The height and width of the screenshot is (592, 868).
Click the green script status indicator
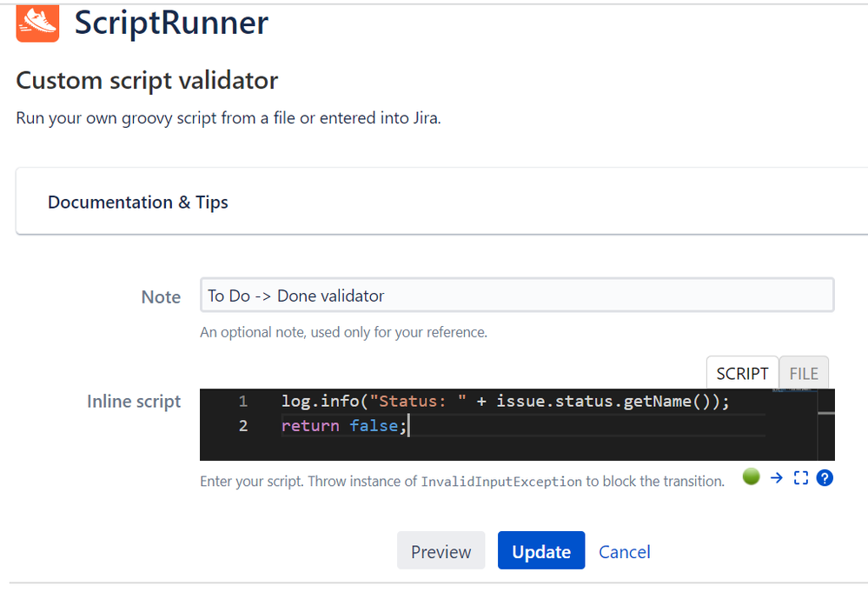pyautogui.click(x=752, y=476)
